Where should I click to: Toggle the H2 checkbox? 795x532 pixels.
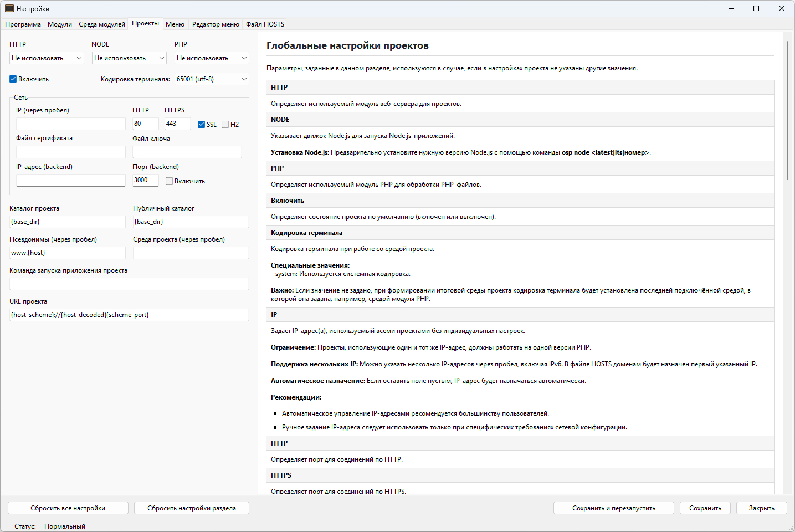pyautogui.click(x=225, y=125)
